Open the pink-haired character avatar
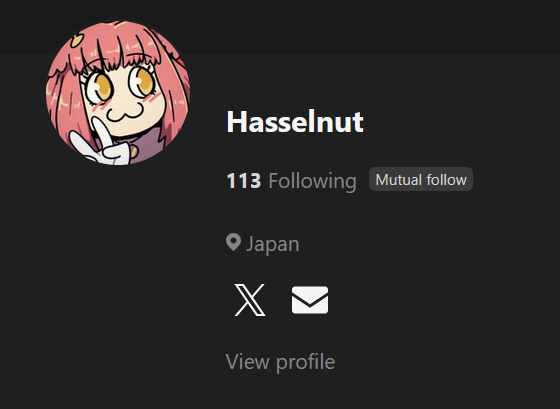 [118, 93]
